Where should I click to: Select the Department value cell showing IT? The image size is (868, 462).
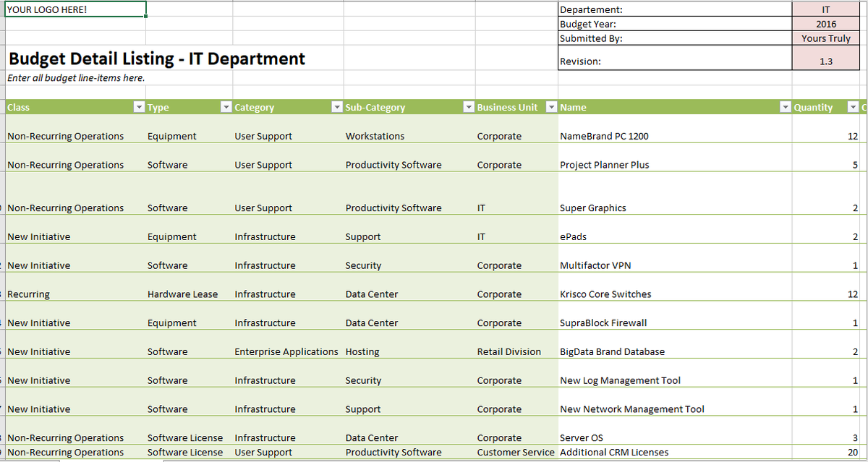point(826,9)
